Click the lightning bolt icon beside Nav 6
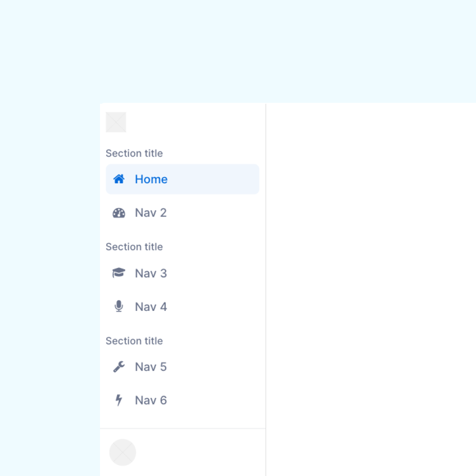Viewport: 476px width, 476px height. (x=119, y=400)
